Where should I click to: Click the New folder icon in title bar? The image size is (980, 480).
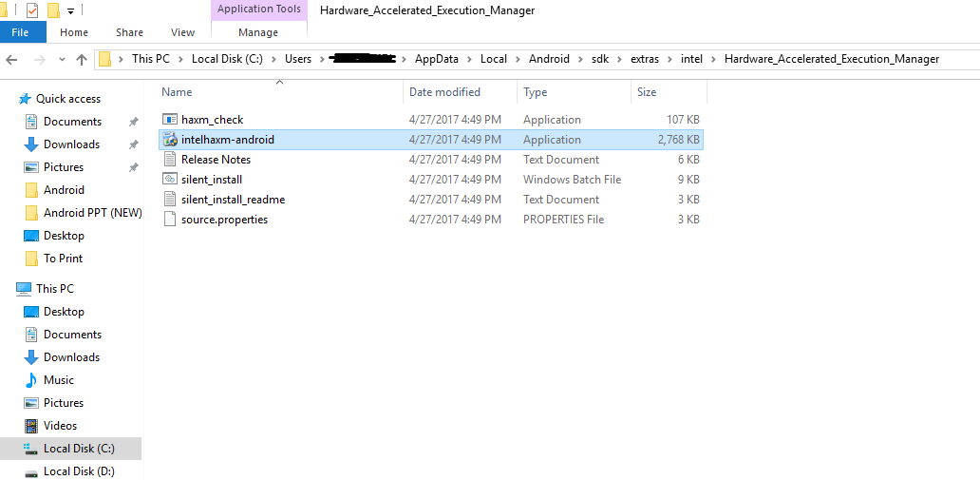click(53, 10)
